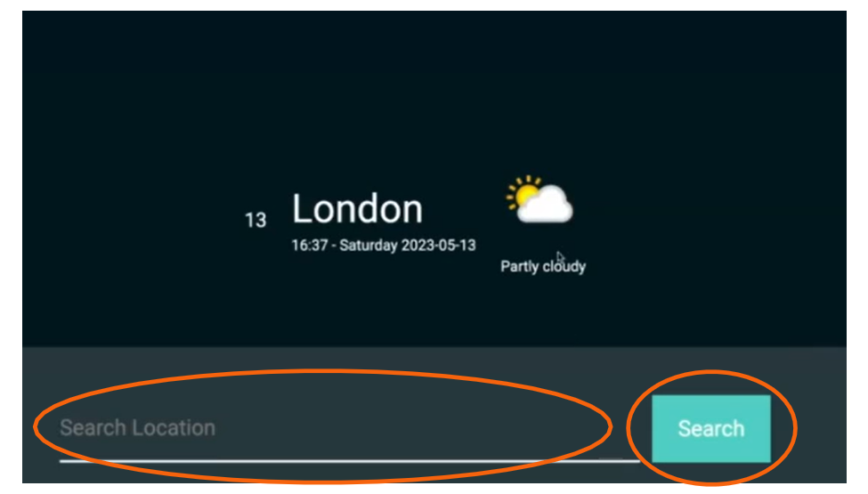Click the date 2023-05-13
The height and width of the screenshot is (494, 868).
click(438, 245)
